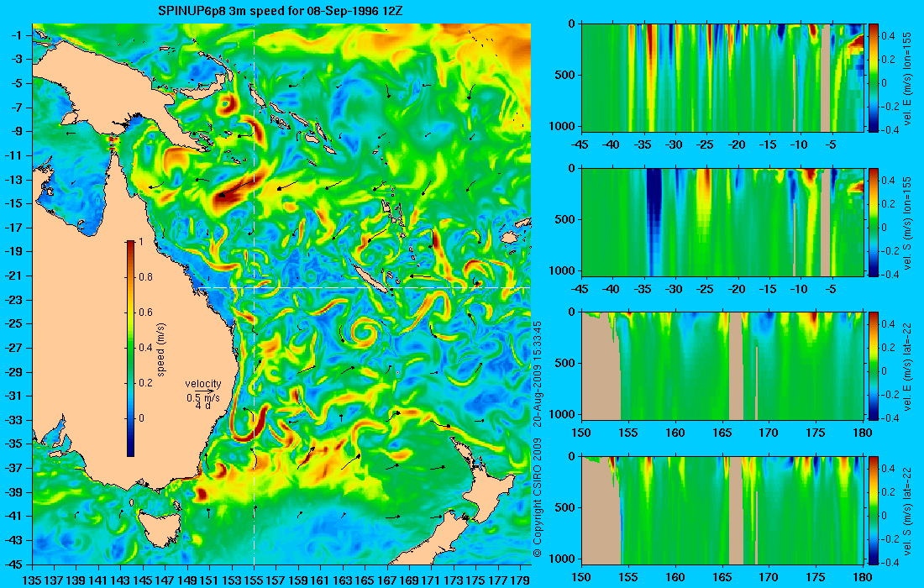The height and width of the screenshot is (588, 924).
Task: Click the '-33' tick on the map latitude axis
Action: pyautogui.click(x=14, y=420)
